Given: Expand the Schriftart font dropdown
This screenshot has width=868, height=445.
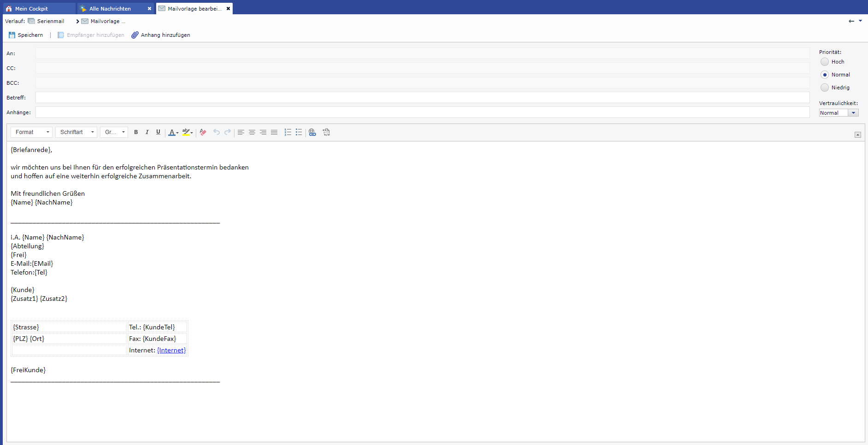Looking at the screenshot, I should click(x=76, y=132).
